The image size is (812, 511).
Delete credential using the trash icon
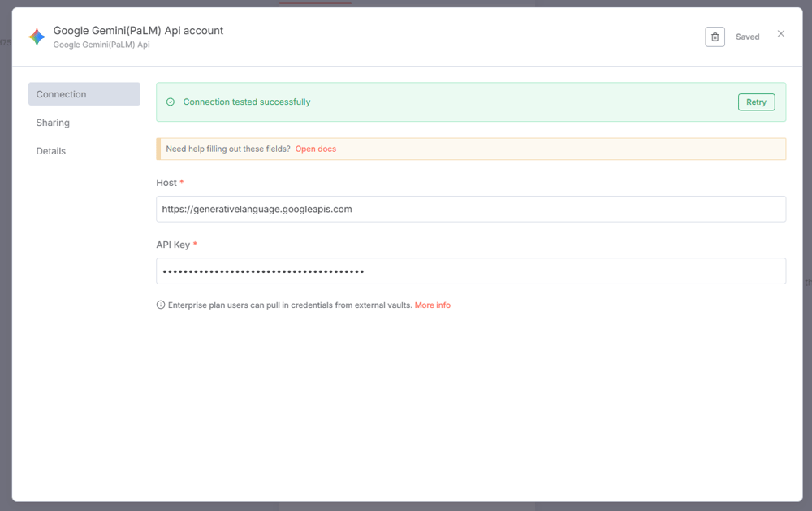tap(715, 37)
